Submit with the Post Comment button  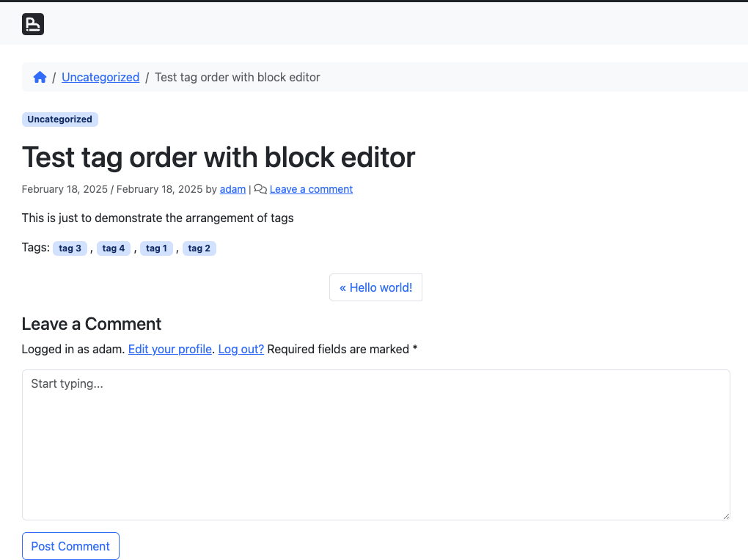[x=70, y=546]
